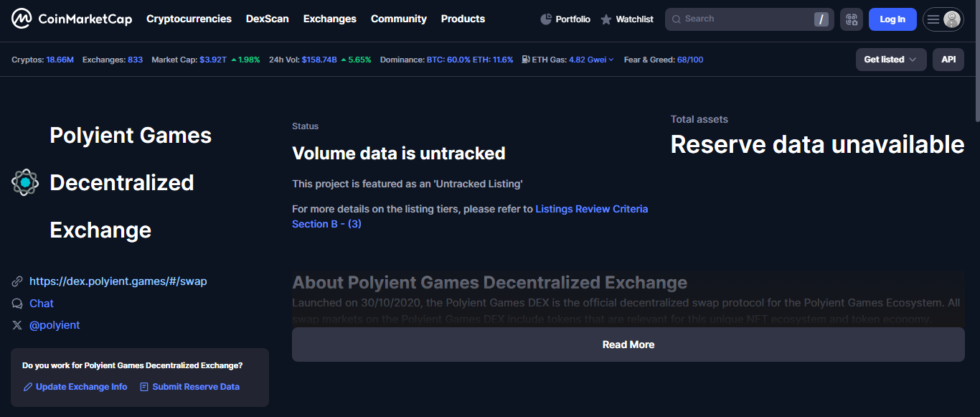This screenshot has width=980, height=417.
Task: Open the Products menu
Action: click(x=463, y=19)
